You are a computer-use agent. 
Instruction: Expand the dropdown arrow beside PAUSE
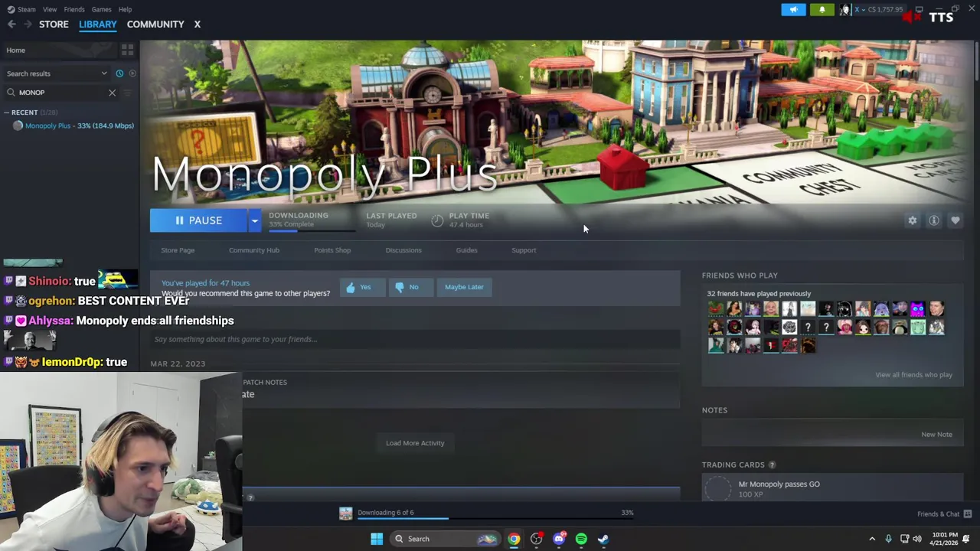coord(254,220)
